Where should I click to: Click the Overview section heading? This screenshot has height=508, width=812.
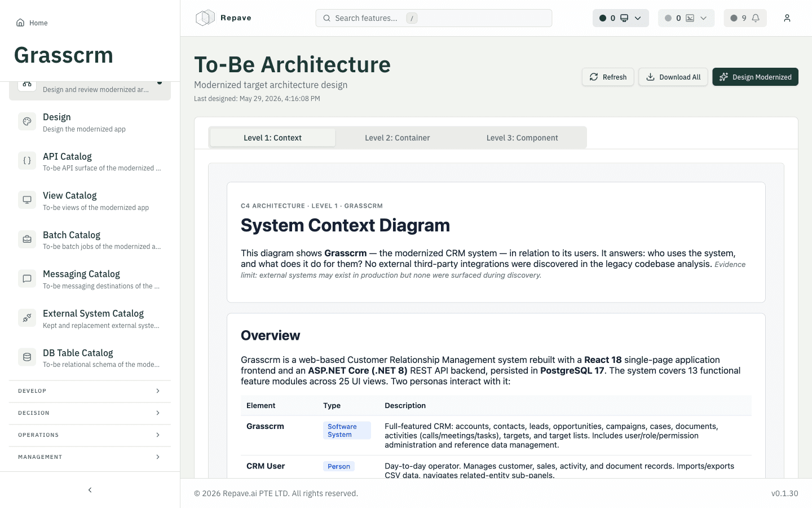tap(270, 335)
